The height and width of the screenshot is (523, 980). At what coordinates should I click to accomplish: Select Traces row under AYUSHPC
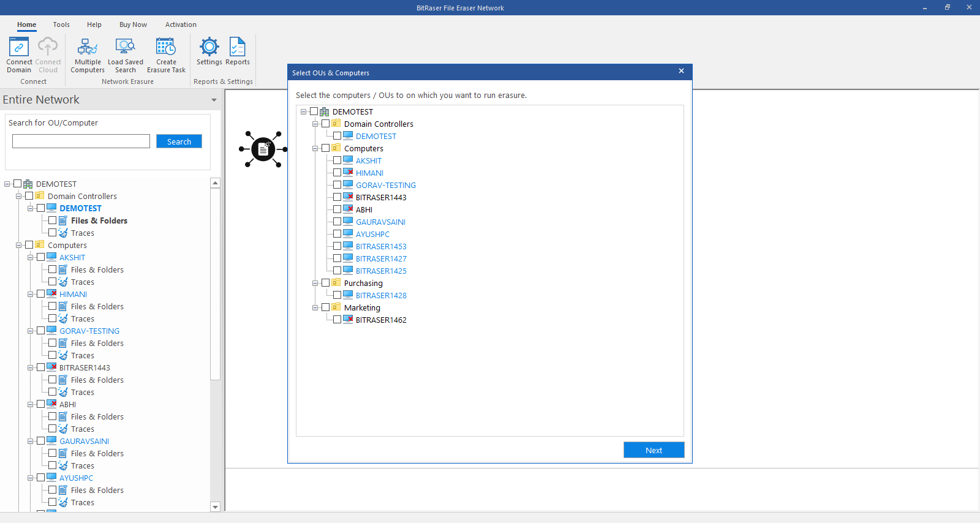click(x=82, y=502)
